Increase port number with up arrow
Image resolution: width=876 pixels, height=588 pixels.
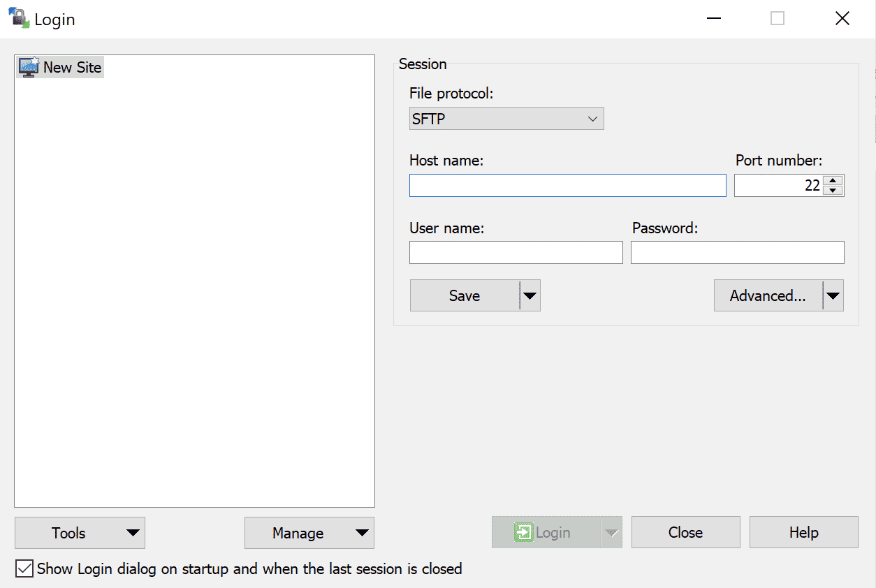833,181
